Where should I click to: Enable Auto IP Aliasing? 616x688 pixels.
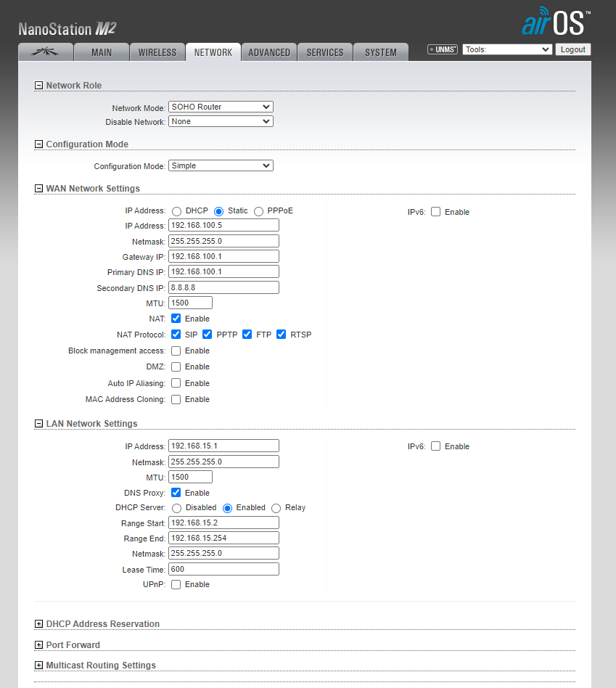176,383
